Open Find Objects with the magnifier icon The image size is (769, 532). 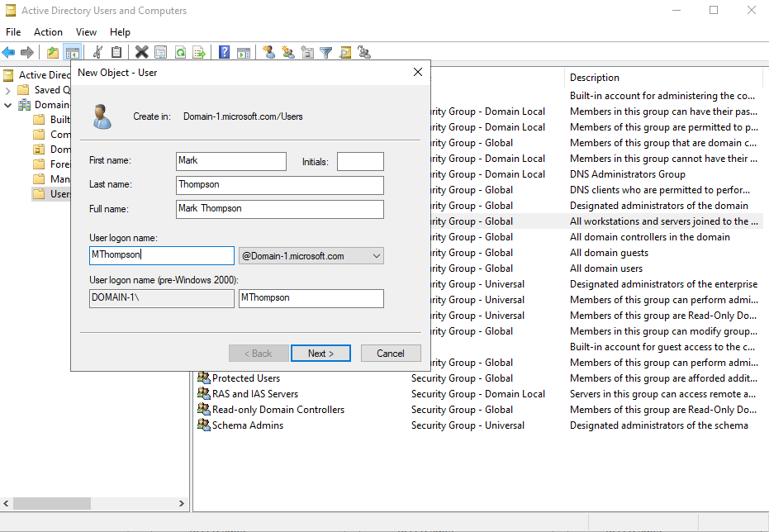[345, 52]
